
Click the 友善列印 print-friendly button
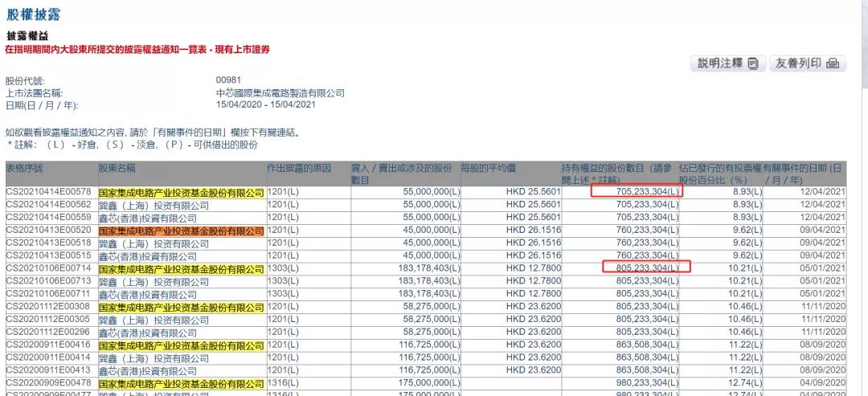pyautogui.click(x=807, y=63)
